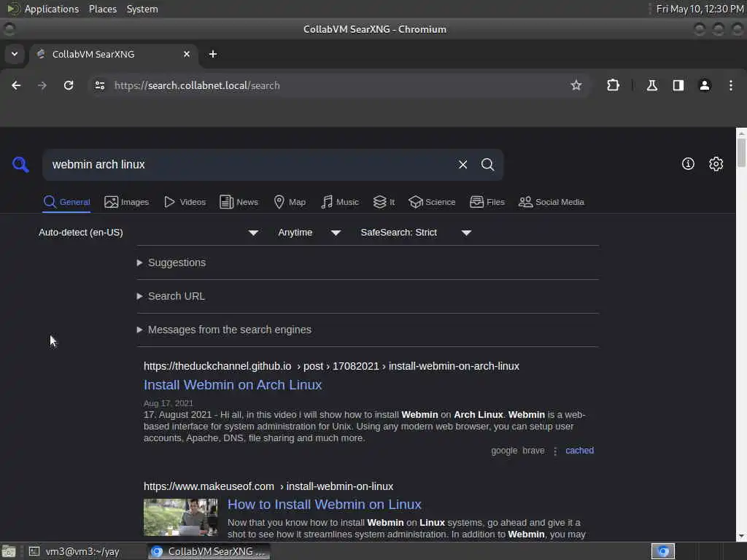
Task: Open the Places menu
Action: [x=102, y=9]
